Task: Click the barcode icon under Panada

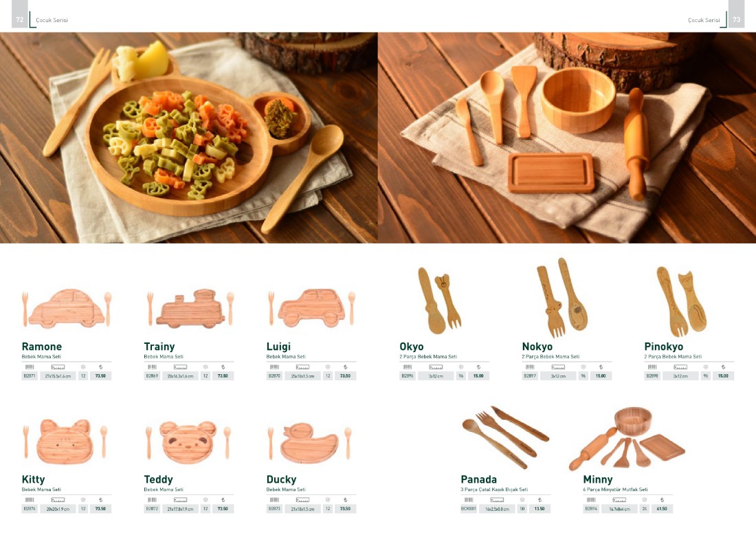Action: [x=468, y=500]
